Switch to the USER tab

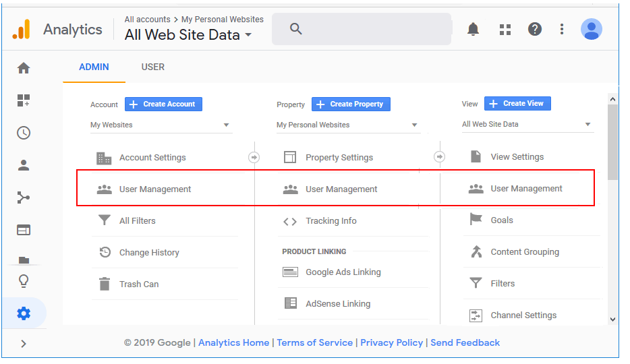(x=152, y=67)
